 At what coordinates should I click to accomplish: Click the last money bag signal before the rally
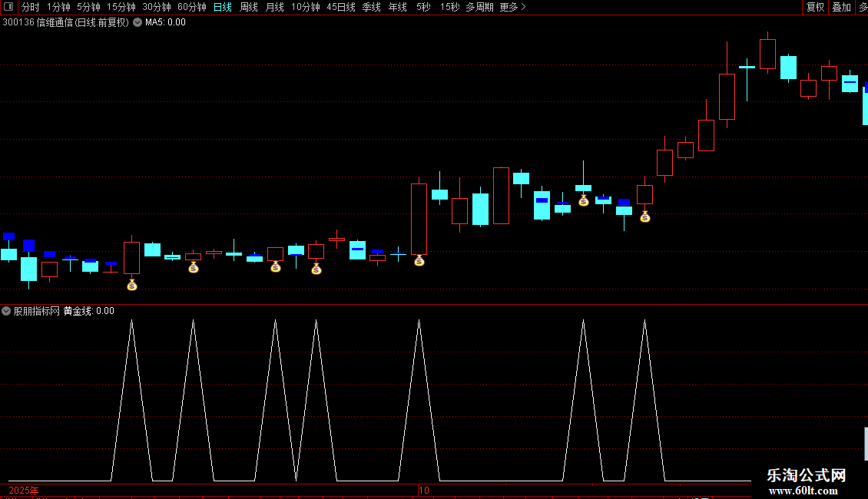coord(645,216)
